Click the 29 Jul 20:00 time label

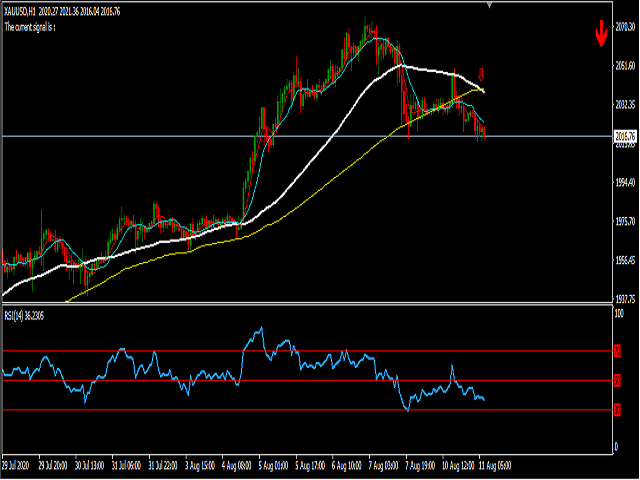point(53,466)
